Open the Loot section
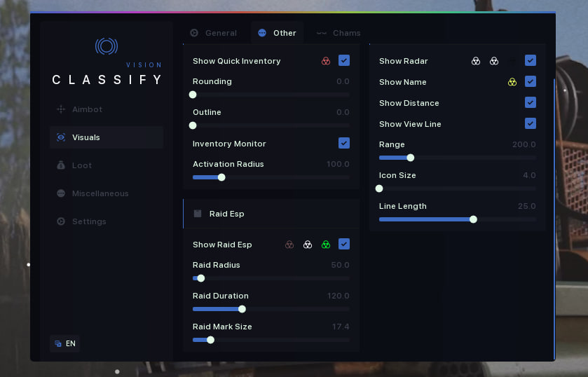This screenshot has width=588, height=377. 107,165
